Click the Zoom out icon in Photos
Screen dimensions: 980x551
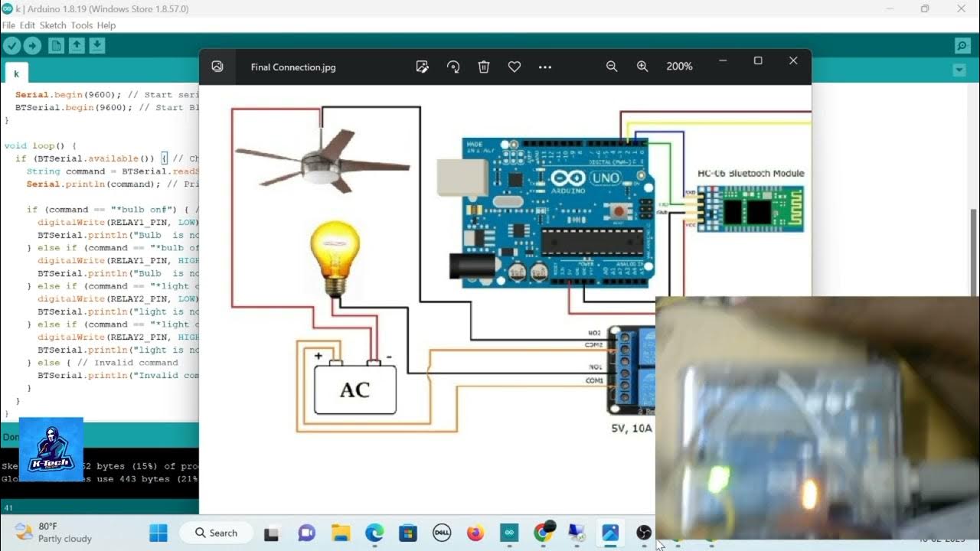[612, 67]
